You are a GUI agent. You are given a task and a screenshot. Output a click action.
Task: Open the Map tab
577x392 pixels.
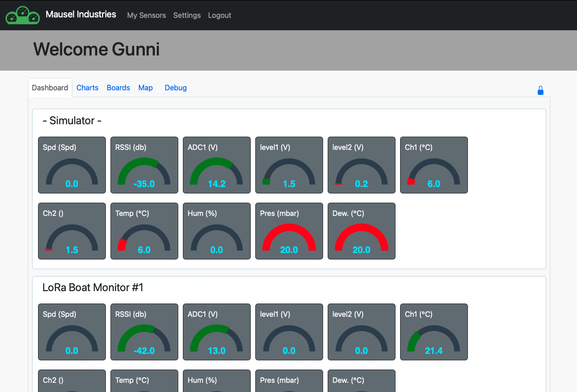click(x=145, y=88)
